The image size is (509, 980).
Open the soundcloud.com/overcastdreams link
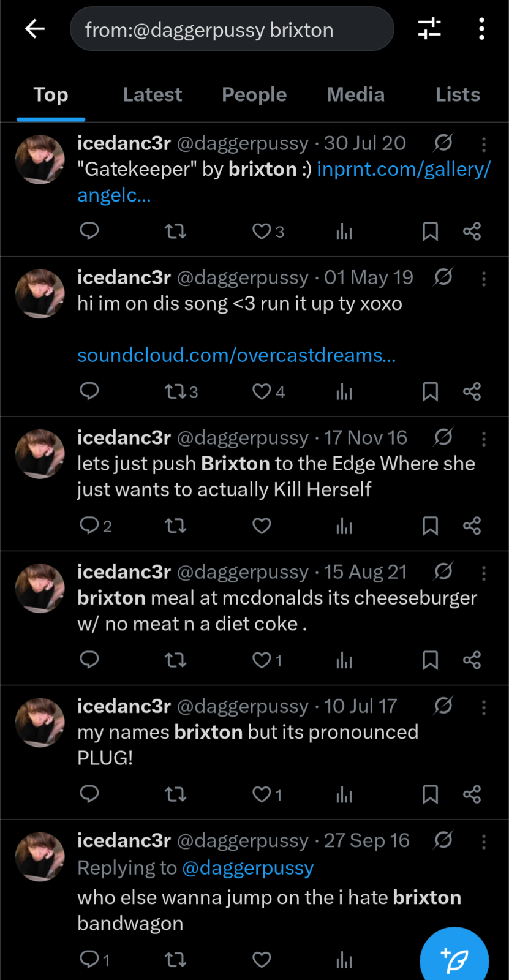[236, 355]
